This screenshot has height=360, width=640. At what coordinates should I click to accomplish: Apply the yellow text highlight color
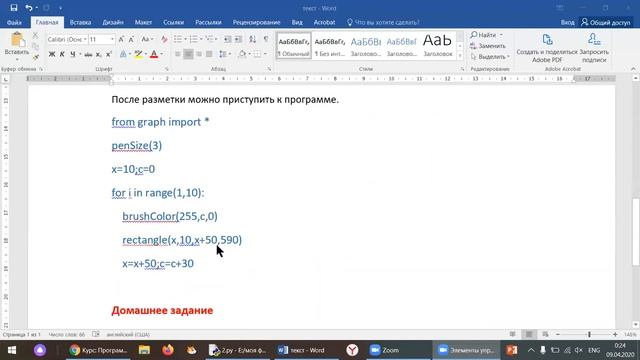(139, 54)
